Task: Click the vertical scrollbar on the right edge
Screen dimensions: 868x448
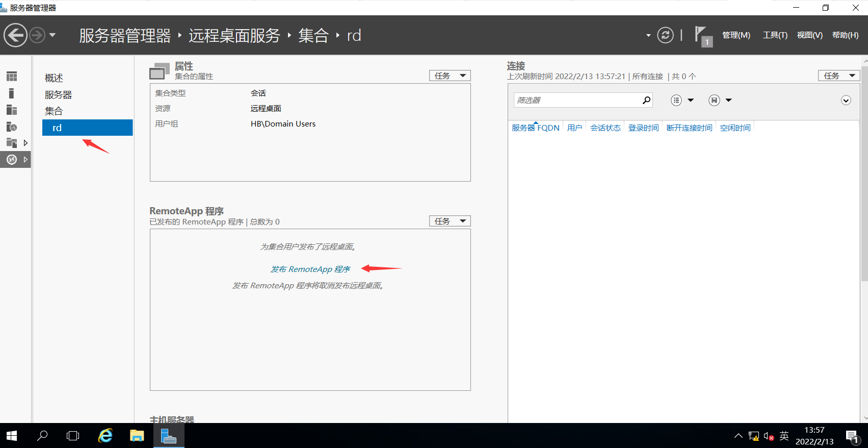Action: 864,173
